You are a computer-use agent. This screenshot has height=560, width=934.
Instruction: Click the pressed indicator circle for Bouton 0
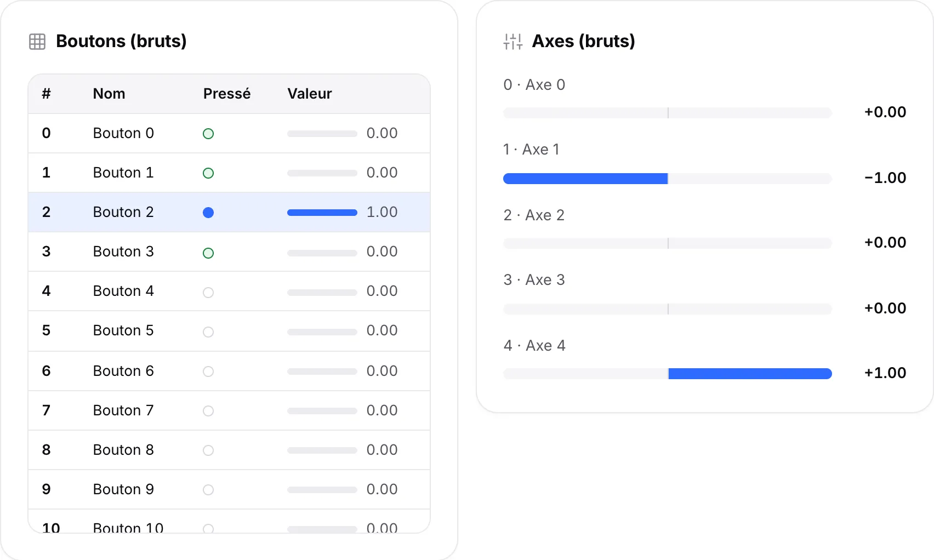coord(208,134)
